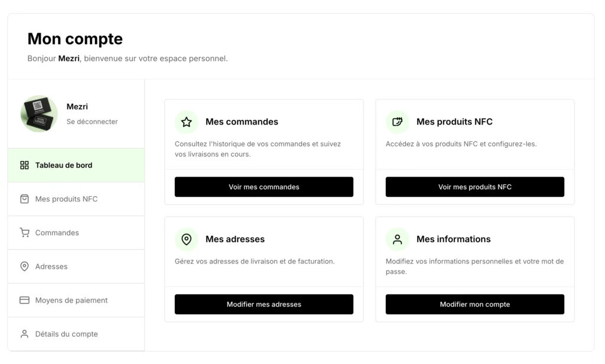Open the Tableau de bord menu item

[64, 165]
